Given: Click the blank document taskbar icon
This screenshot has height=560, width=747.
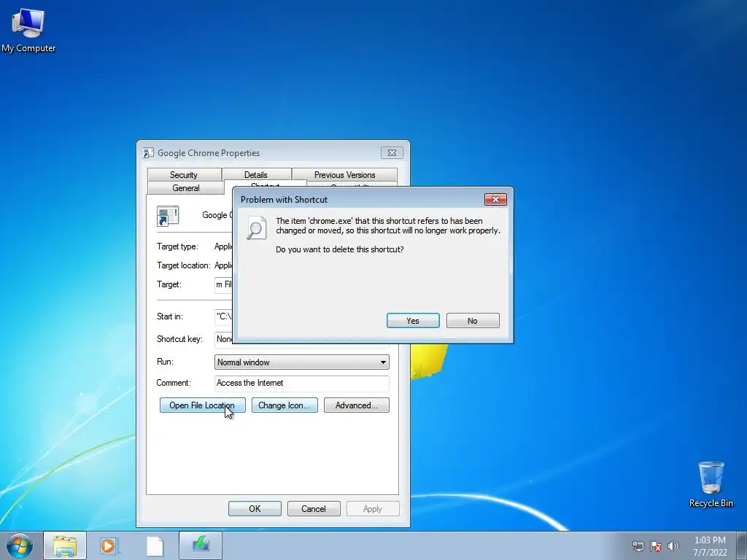Looking at the screenshot, I should coord(155,545).
